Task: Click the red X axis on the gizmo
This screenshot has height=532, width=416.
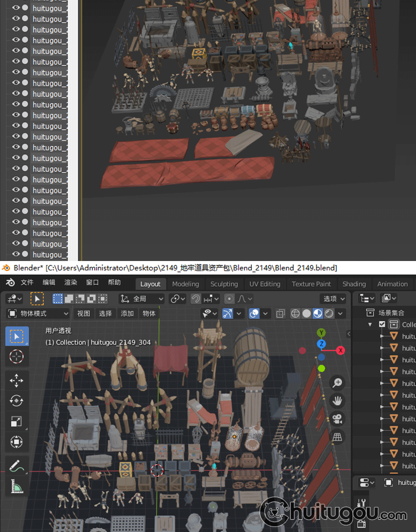Action: 340,350
